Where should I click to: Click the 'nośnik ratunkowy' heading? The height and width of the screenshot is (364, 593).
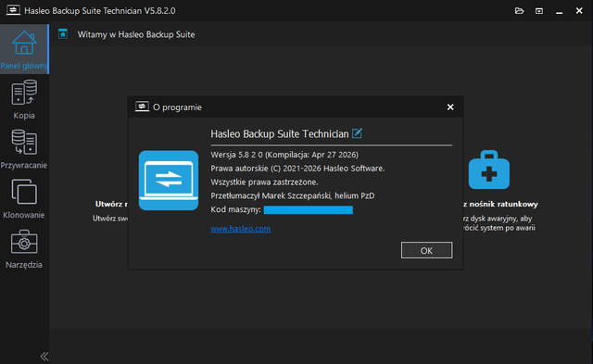(x=503, y=204)
